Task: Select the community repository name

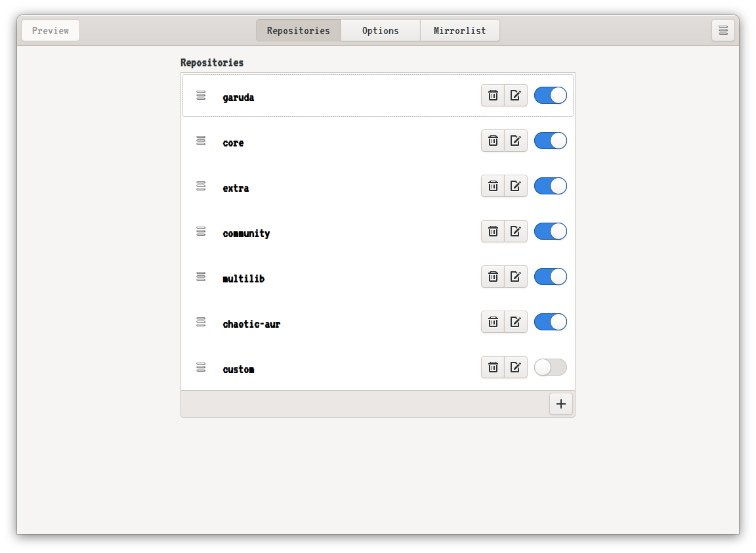Action: point(246,234)
